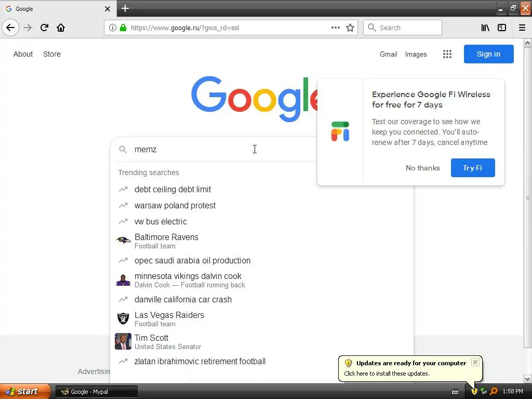Open the Library bookshelf icon
The width and height of the screenshot is (532, 399).
click(485, 28)
